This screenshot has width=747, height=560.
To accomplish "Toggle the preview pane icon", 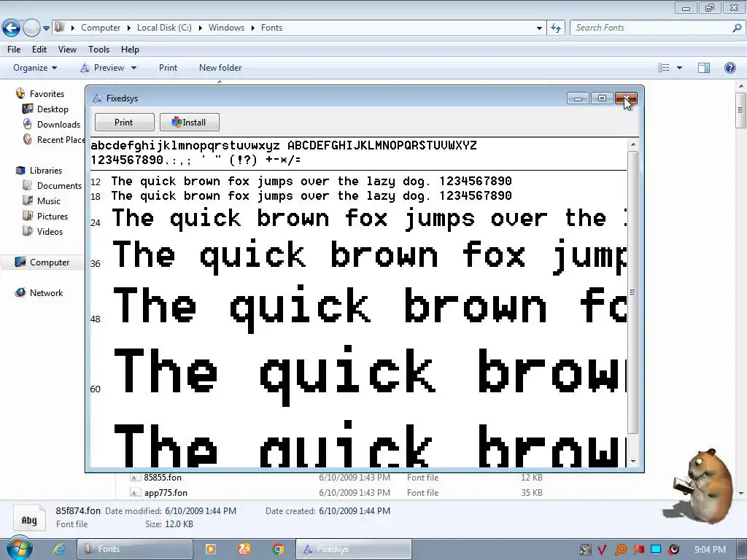I will (x=704, y=68).
